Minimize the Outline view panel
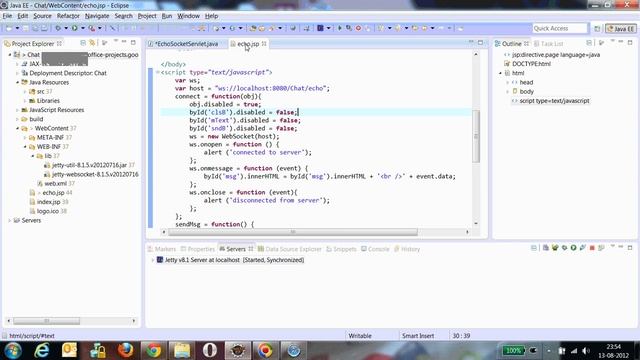The height and width of the screenshot is (360, 640). [621, 42]
